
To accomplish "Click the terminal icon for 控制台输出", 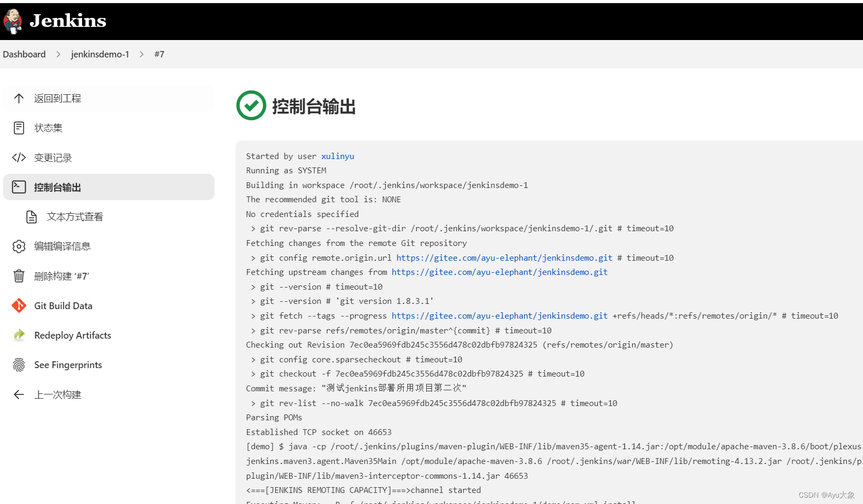I will (x=19, y=187).
